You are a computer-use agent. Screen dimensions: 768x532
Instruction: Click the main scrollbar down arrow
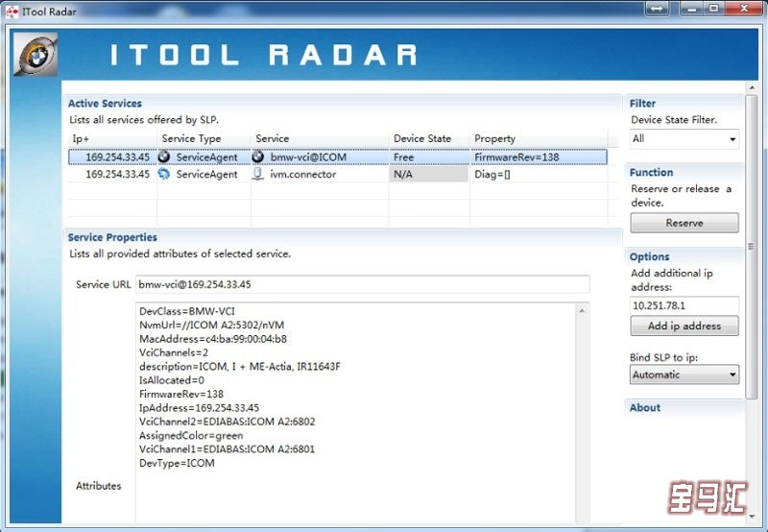tap(752, 516)
